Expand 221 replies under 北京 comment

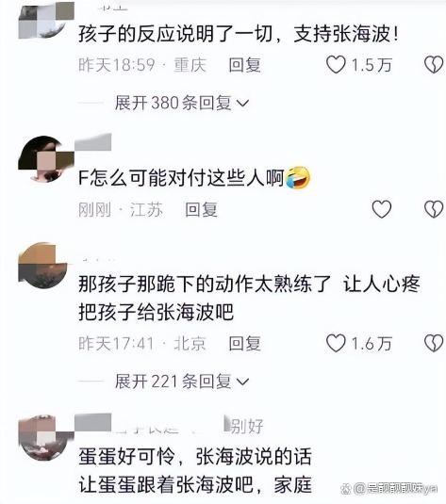182,382
